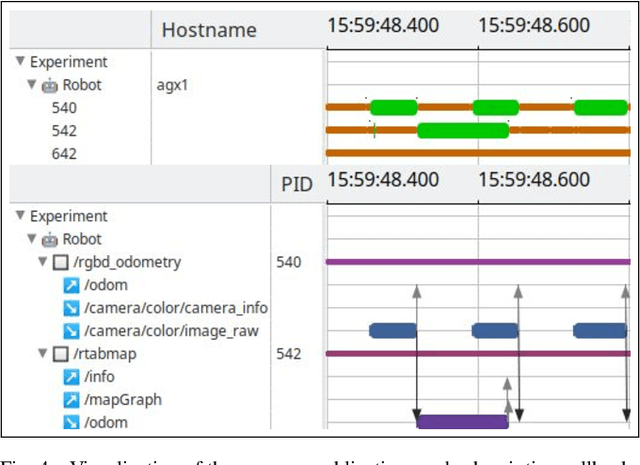Collapse the /rtabmap node
The image size is (640, 465).
tap(43, 354)
